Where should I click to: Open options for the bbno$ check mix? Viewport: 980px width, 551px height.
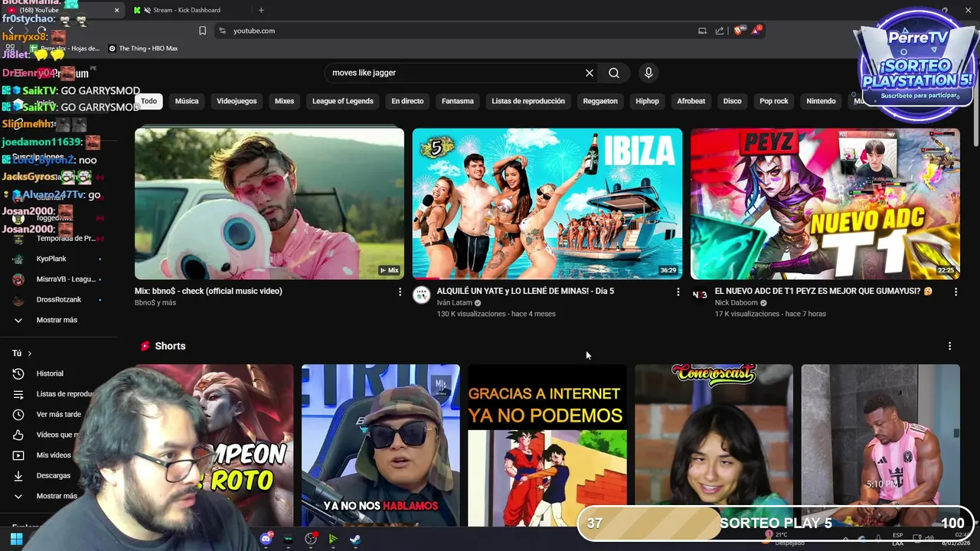coord(400,292)
